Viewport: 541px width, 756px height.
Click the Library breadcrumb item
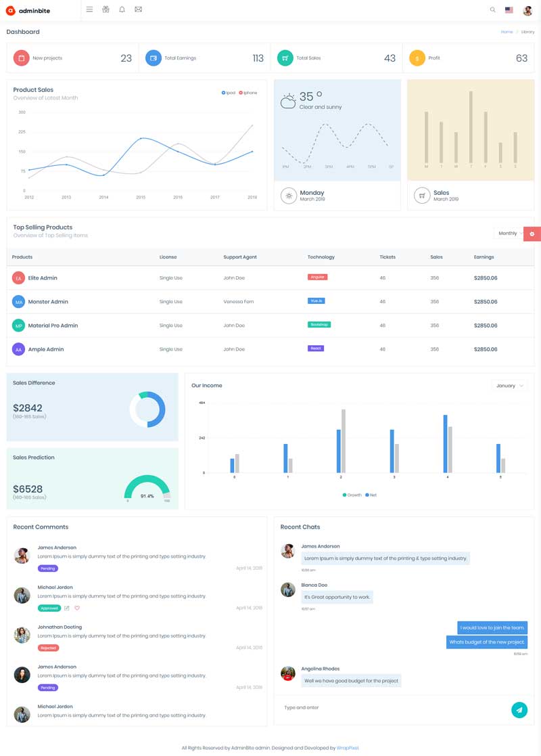(527, 32)
